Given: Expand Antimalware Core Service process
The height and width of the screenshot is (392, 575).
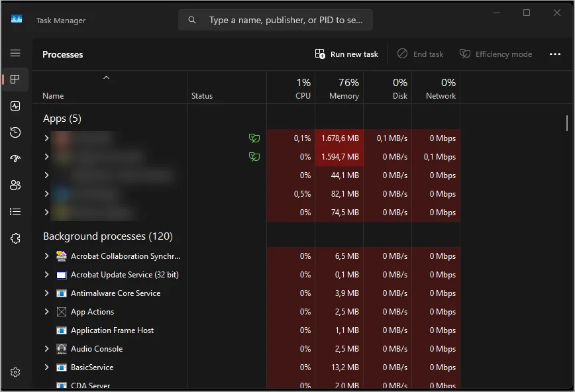Looking at the screenshot, I should click(46, 293).
